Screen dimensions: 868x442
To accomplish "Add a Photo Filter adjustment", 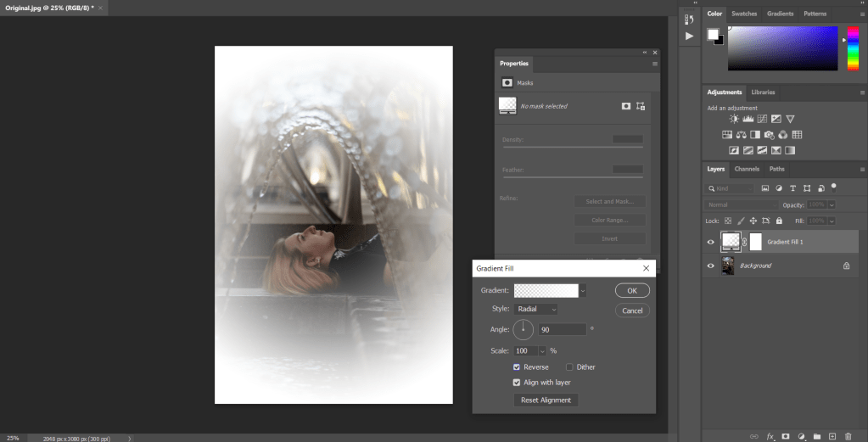I will [x=769, y=135].
